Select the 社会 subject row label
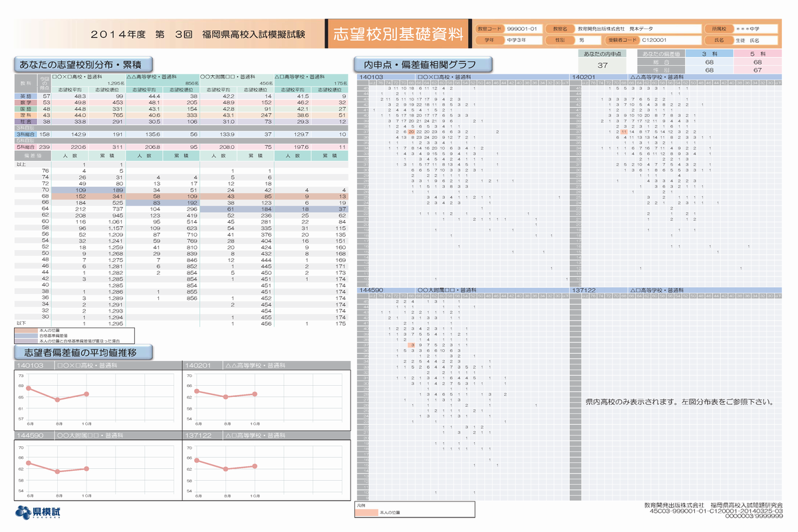 (x=26, y=122)
